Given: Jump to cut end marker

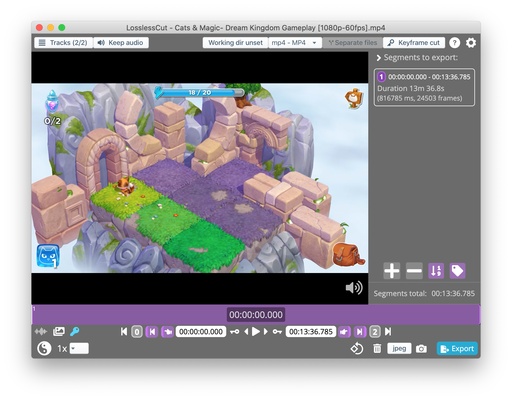Looking at the screenshot, I should tap(360, 332).
